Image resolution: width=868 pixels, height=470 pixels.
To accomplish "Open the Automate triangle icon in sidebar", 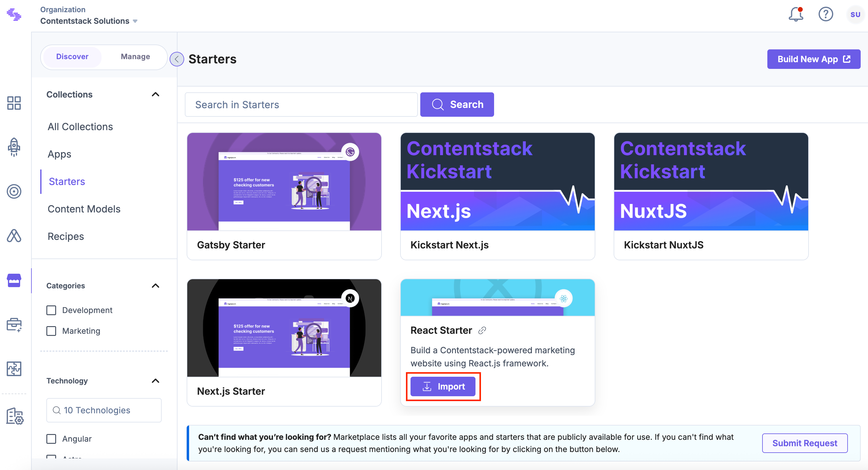I will [x=14, y=236].
